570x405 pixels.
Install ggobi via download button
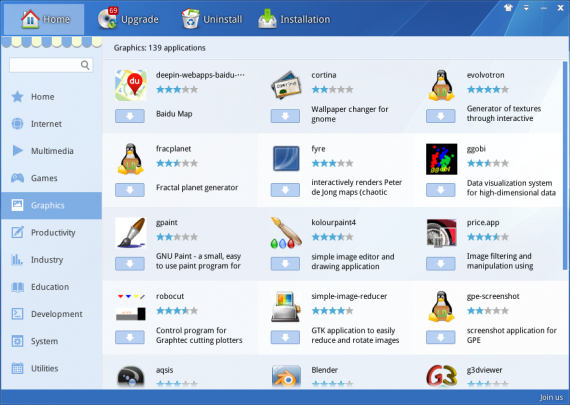441,190
